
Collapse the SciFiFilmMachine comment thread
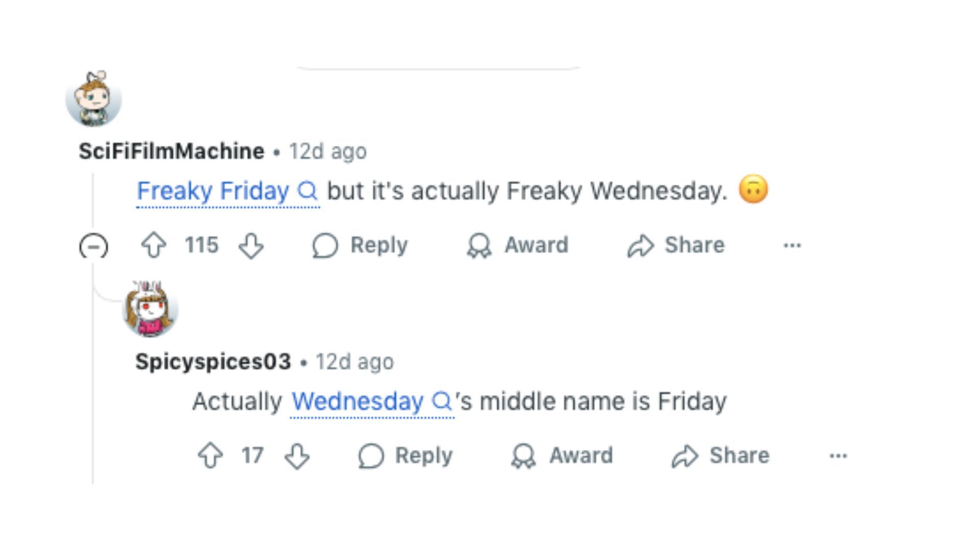(93, 246)
